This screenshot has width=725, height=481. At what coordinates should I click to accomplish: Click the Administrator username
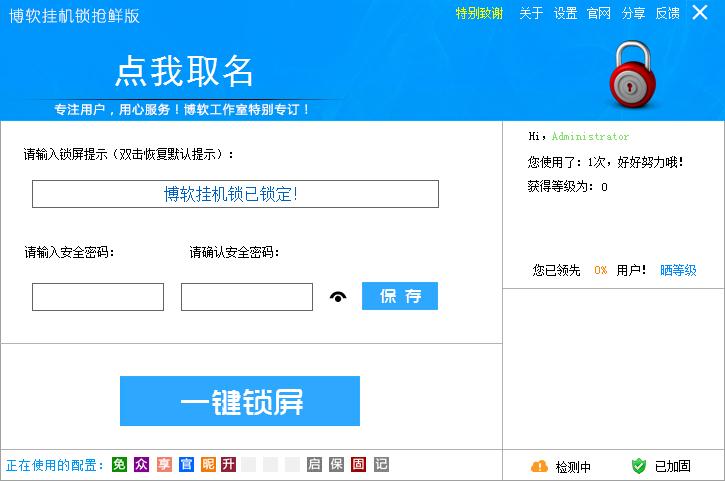tap(590, 136)
